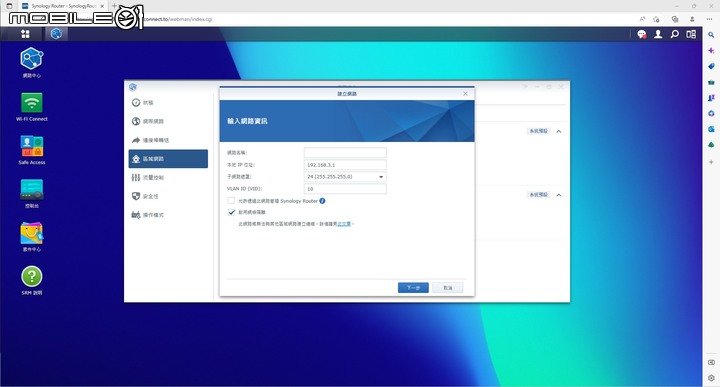720x387 pixels.
Task: Open Edge sidebar Copilot sparkle icon
Action: point(711,50)
